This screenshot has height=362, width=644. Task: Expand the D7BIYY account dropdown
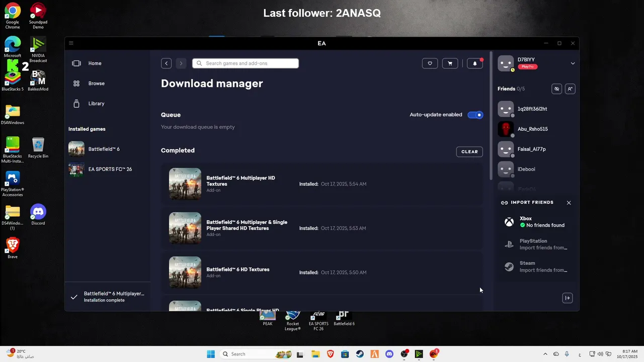[x=573, y=63]
